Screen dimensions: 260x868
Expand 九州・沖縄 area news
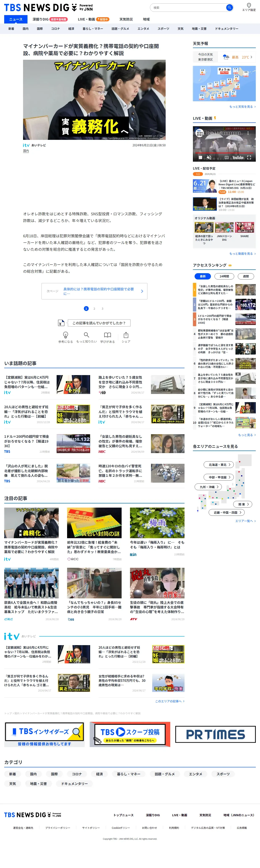[x=208, y=487]
